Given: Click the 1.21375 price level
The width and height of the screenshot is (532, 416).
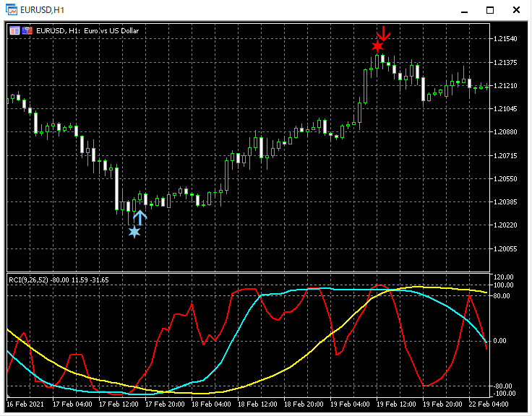Looking at the screenshot, I should coord(505,62).
